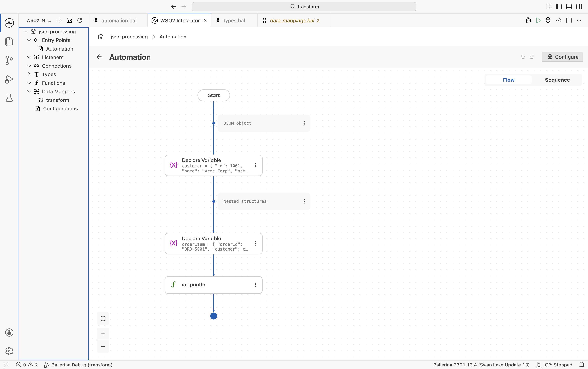Viewport: 588px width, 369px height.
Task: Open the Testing flask icon
Action: (9, 98)
